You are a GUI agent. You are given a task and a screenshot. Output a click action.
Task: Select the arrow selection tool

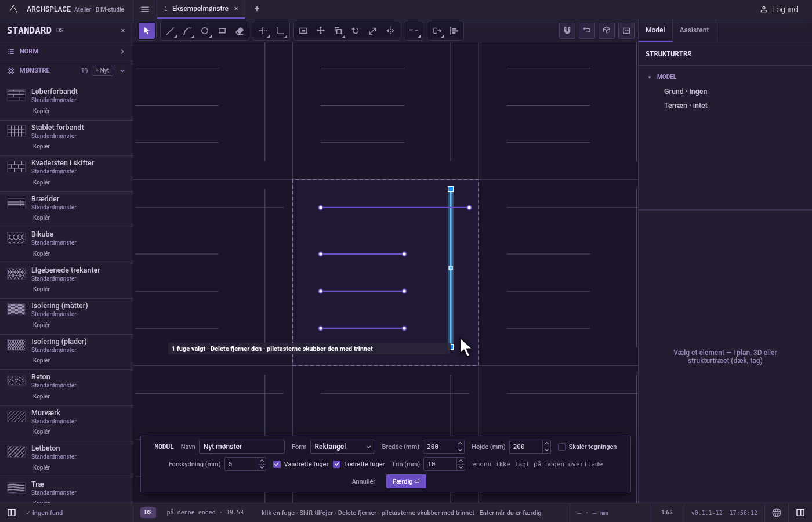click(147, 31)
